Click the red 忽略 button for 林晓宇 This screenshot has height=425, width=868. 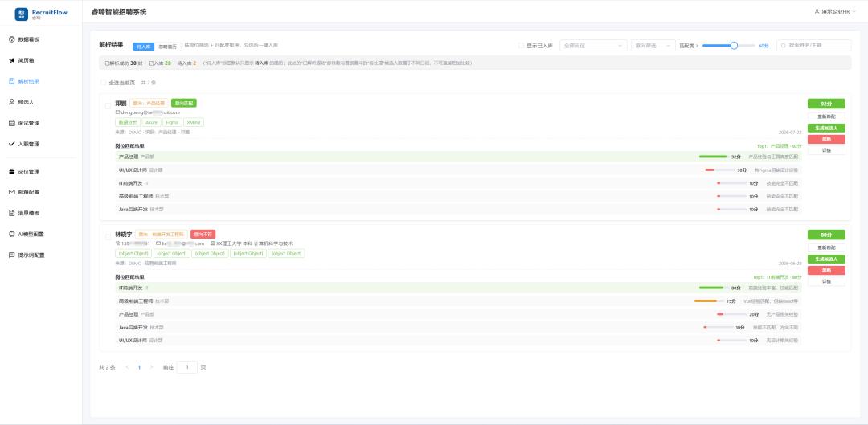pyautogui.click(x=826, y=271)
